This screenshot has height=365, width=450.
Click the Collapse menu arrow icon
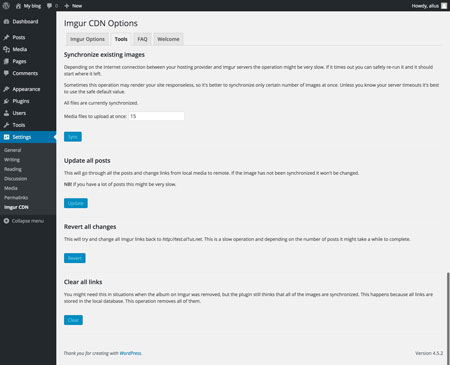click(6, 221)
